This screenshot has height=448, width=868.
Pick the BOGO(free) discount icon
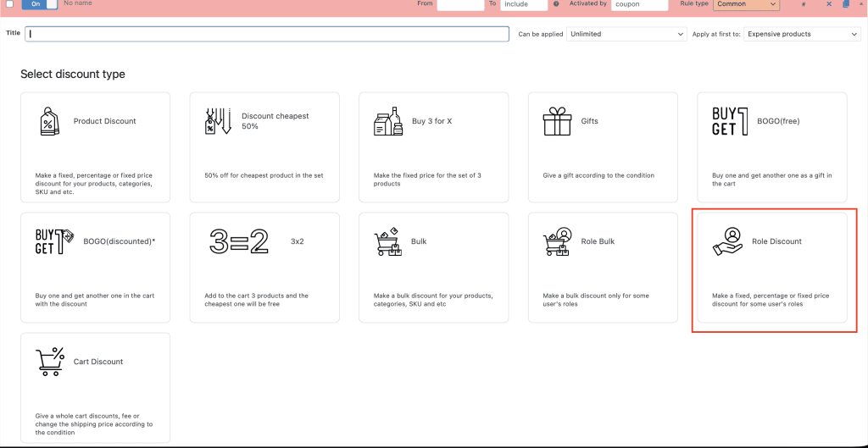click(x=730, y=122)
